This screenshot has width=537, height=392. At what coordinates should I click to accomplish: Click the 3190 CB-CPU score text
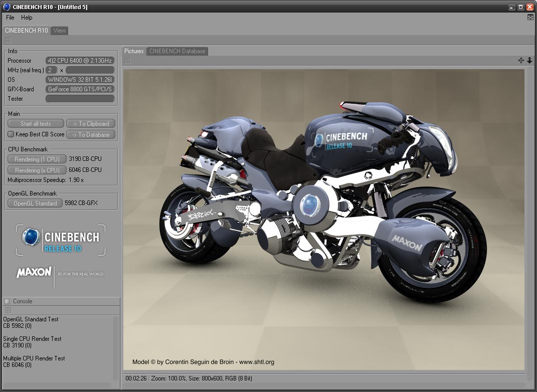click(85, 159)
